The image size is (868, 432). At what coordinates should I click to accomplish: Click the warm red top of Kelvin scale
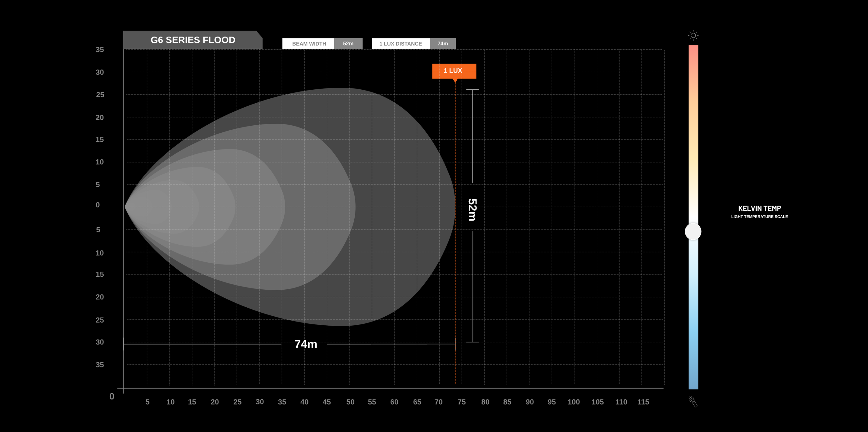click(x=693, y=54)
